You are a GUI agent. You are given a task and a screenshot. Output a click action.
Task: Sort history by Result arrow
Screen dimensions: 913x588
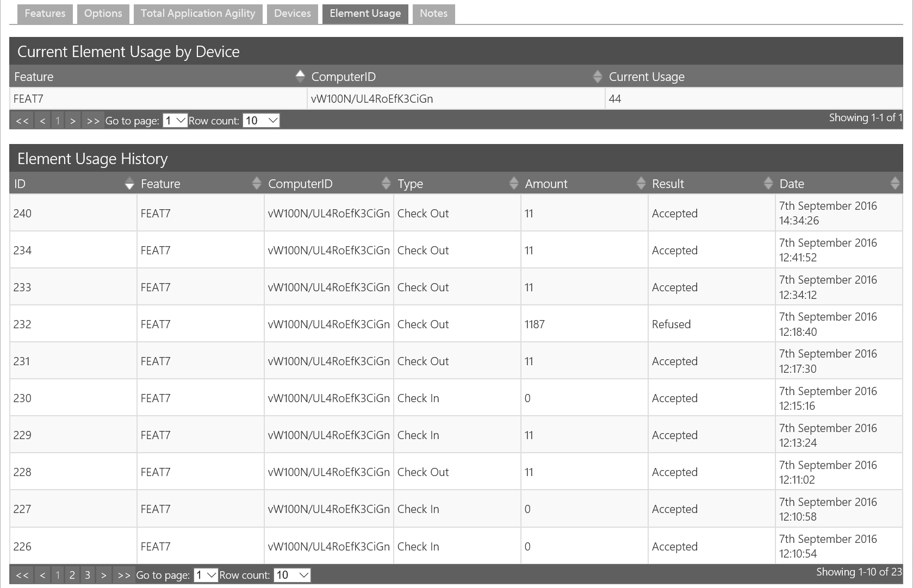pos(768,184)
